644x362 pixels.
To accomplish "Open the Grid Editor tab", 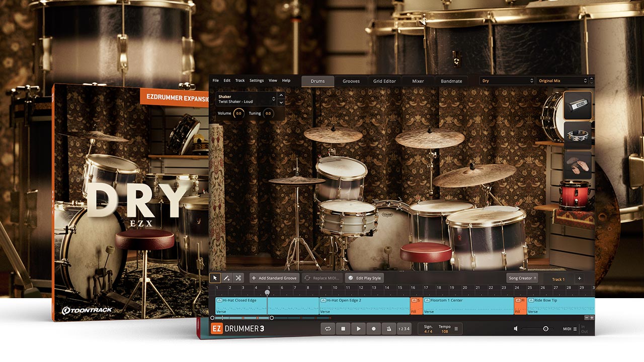I will coord(384,81).
